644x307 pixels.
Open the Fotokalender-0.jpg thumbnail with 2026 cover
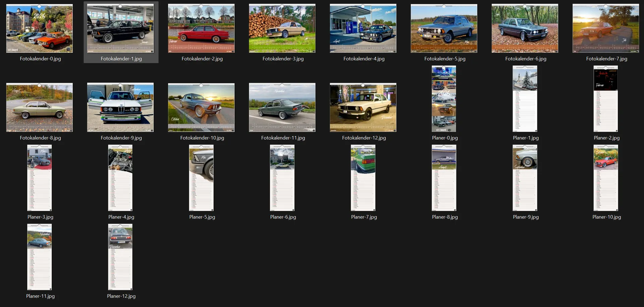(40, 28)
